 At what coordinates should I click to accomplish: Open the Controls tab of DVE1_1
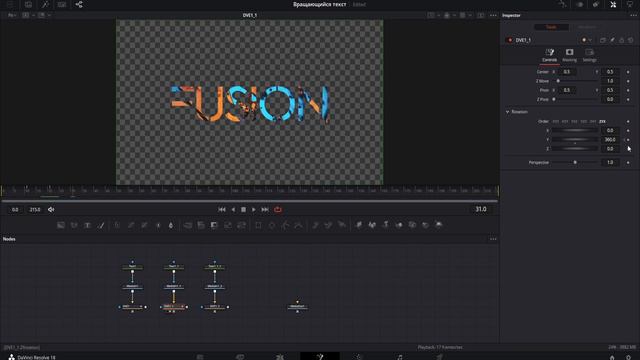coord(549,55)
